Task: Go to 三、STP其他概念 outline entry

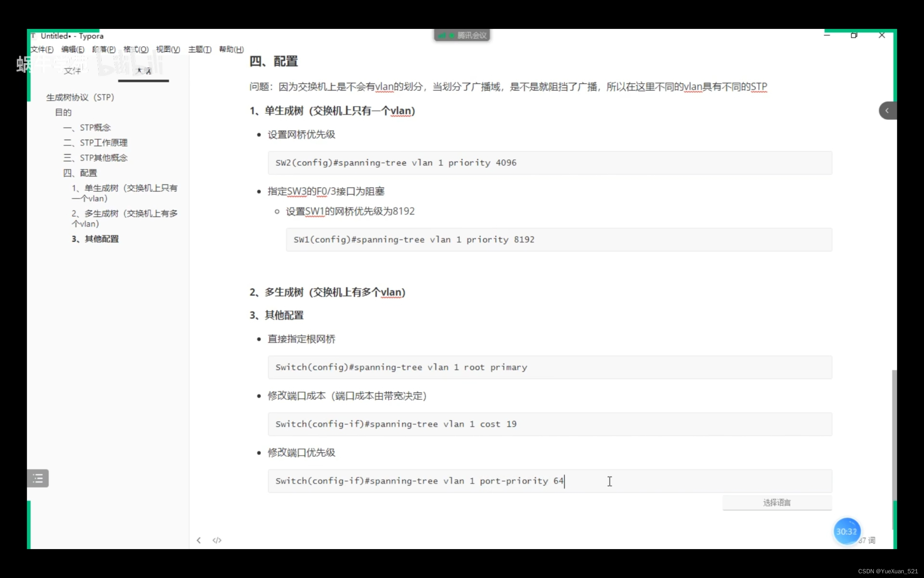Action: (95, 158)
